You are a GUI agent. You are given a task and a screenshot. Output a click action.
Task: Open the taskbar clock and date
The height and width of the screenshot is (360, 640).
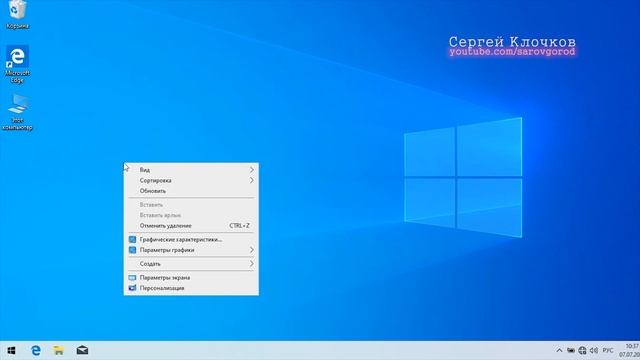click(629, 350)
